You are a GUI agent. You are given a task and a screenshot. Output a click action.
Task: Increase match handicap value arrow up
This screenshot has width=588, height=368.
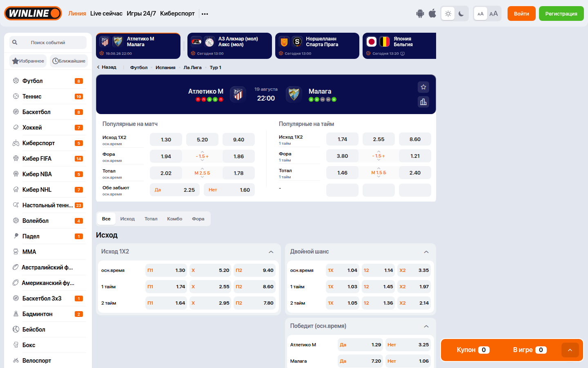pyautogui.click(x=202, y=152)
